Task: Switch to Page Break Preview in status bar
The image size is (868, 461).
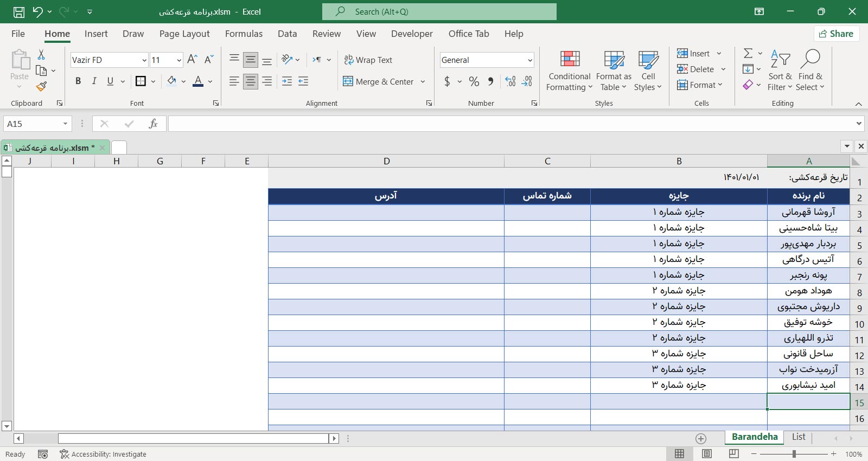Action: 734,454
